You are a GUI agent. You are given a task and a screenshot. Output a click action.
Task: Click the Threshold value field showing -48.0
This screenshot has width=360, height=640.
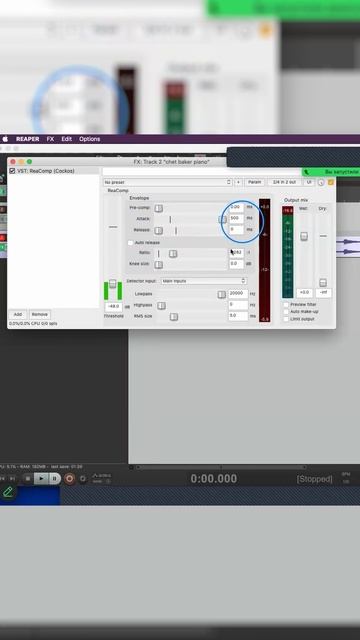113,306
